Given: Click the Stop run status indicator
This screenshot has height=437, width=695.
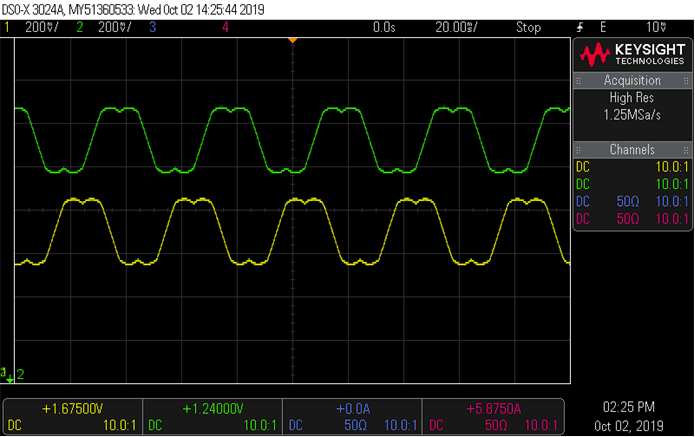Looking at the screenshot, I should [x=528, y=27].
